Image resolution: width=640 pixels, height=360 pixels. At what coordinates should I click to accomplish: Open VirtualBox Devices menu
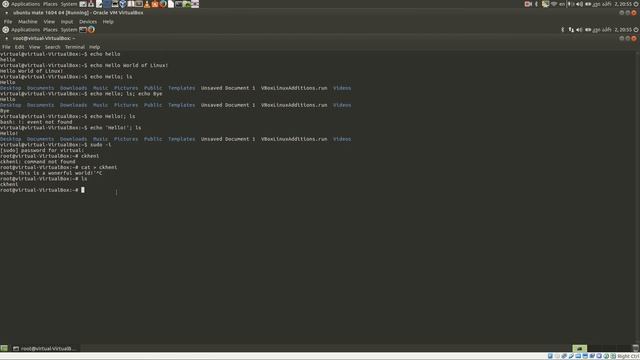pos(88,22)
